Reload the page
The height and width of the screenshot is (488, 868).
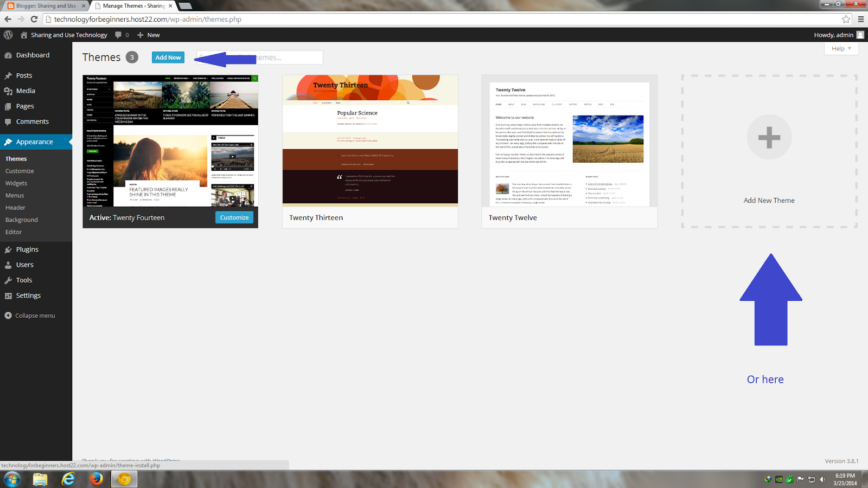[x=34, y=19]
